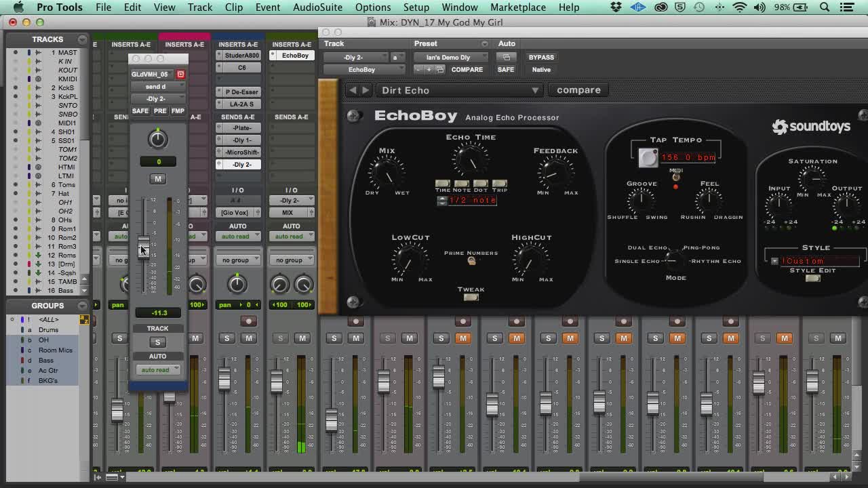Screen dimensions: 868x488
Task: Click the BYPASS plugin button
Action: pyautogui.click(x=541, y=58)
